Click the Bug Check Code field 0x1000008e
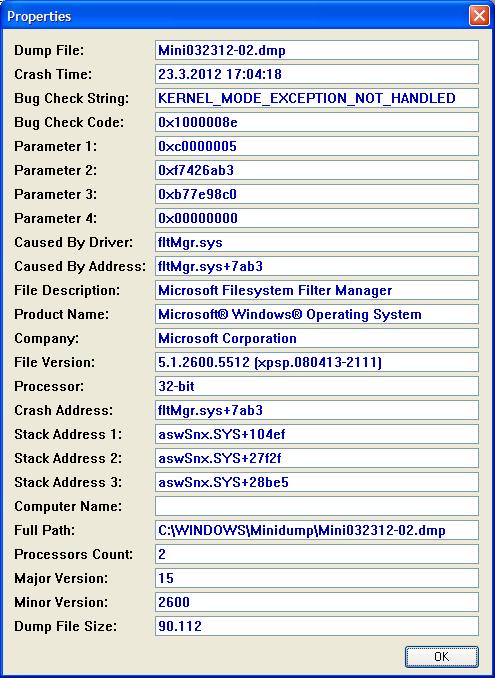Image resolution: width=495 pixels, height=678 pixels. [x=317, y=122]
